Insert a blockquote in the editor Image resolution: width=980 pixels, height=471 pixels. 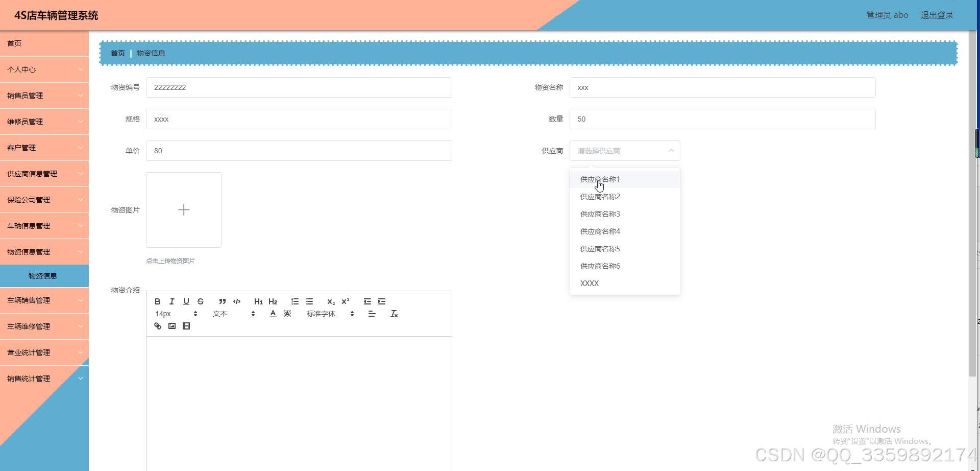pos(222,301)
